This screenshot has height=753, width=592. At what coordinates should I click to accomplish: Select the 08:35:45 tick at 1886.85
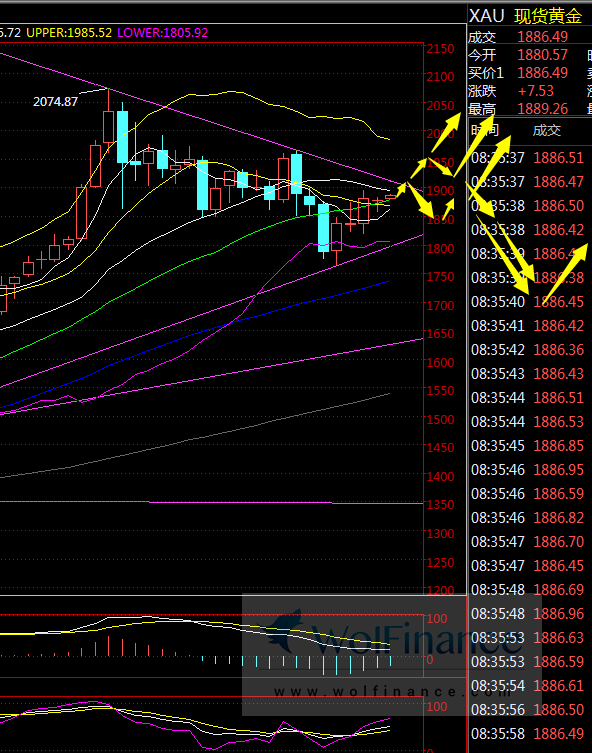(527, 446)
